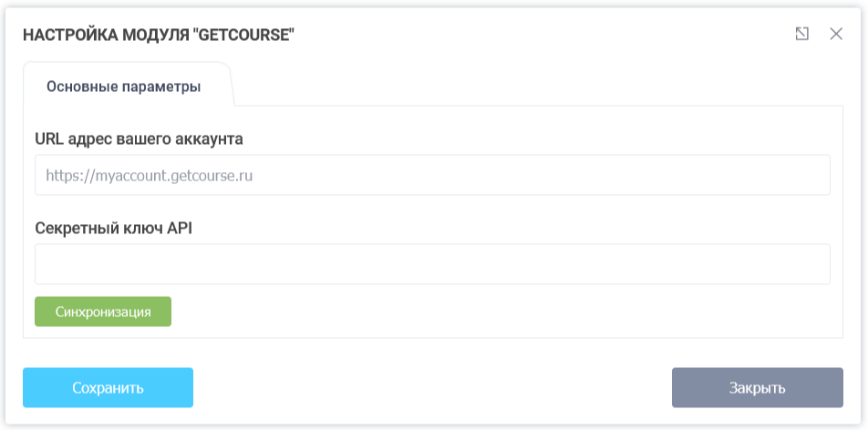Expand the GetCourse settings dialog to fullscreen
The width and height of the screenshot is (868, 430).
tap(801, 34)
